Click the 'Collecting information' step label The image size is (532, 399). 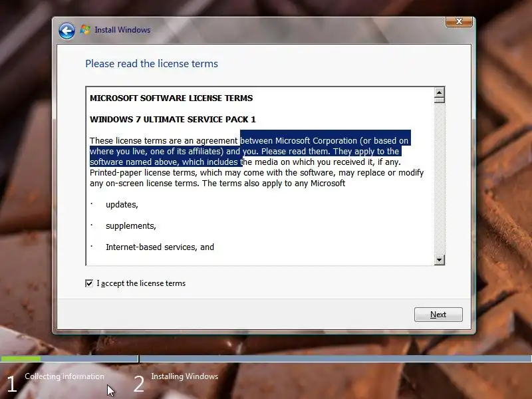65,376
